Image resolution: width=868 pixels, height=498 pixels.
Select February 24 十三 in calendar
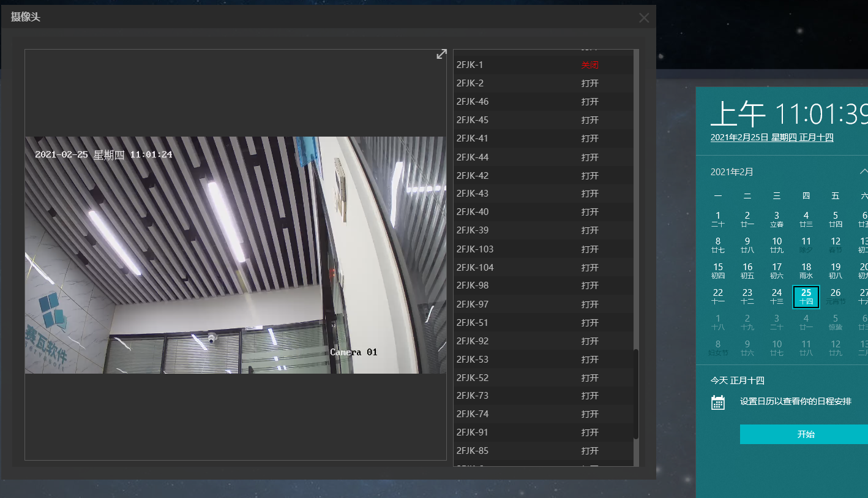777,296
